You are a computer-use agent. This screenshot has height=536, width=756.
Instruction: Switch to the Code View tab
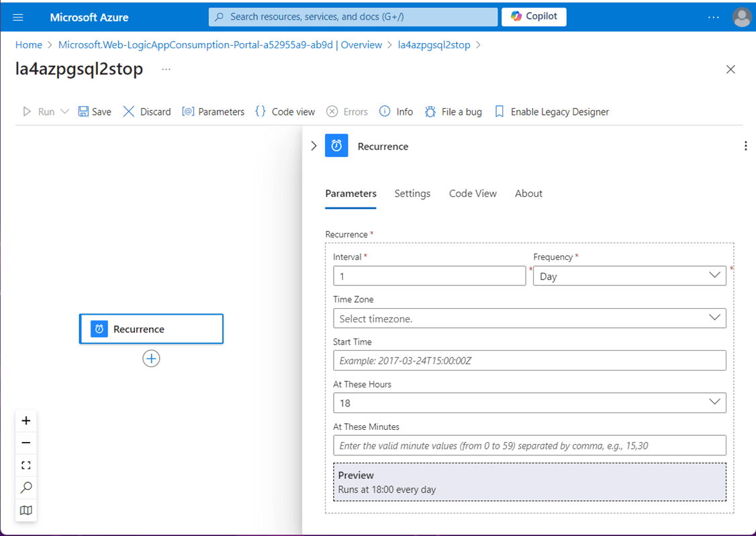click(473, 193)
